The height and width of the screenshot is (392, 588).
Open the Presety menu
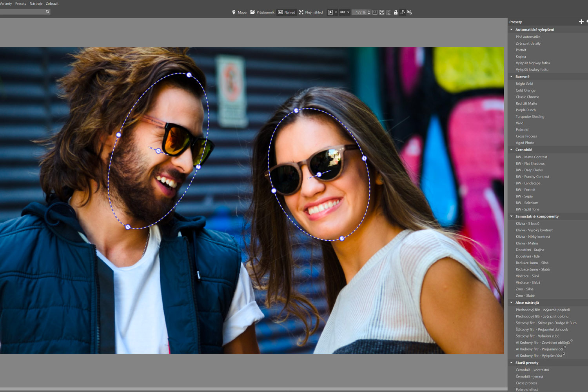tap(21, 4)
